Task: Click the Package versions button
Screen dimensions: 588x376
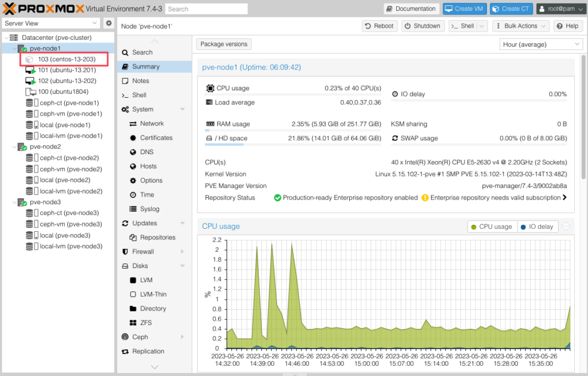Action: click(224, 44)
